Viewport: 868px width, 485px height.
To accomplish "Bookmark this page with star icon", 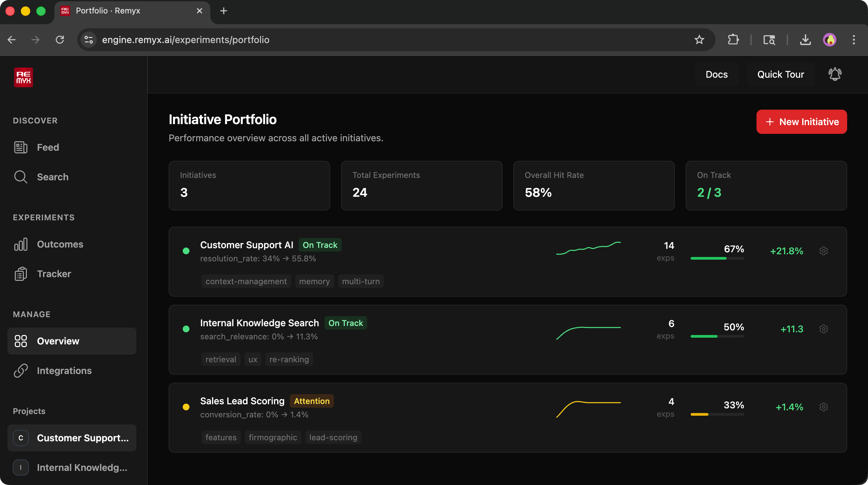I will pyautogui.click(x=699, y=40).
